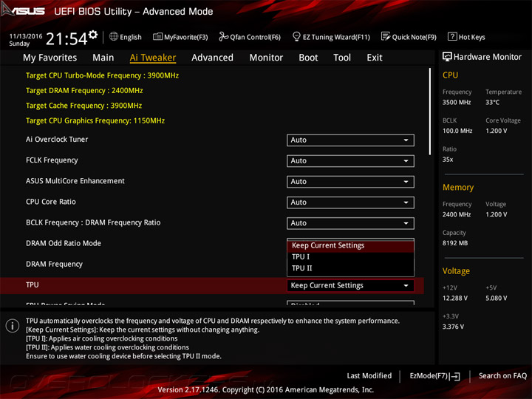Click the CPU heading in Hardware Monitor
The image size is (532, 399).
pyautogui.click(x=450, y=75)
